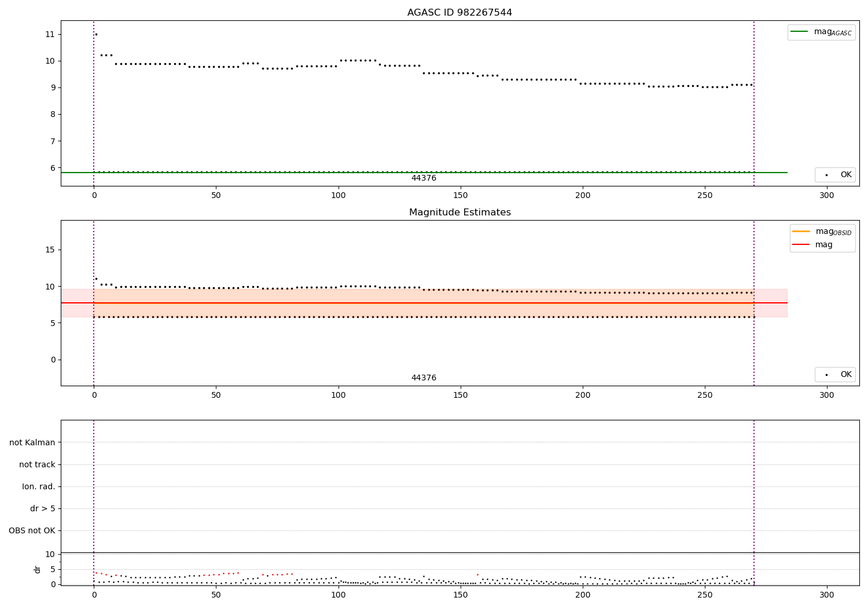This screenshot has width=868, height=608.
Task: Click y-tick '6' on the top plot
Action: pos(53,167)
